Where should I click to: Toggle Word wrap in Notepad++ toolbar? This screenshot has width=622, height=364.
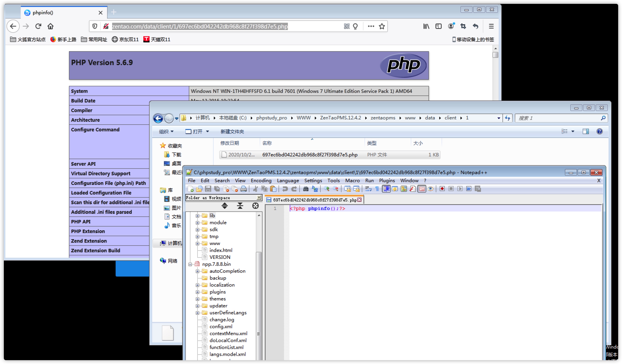(368, 189)
